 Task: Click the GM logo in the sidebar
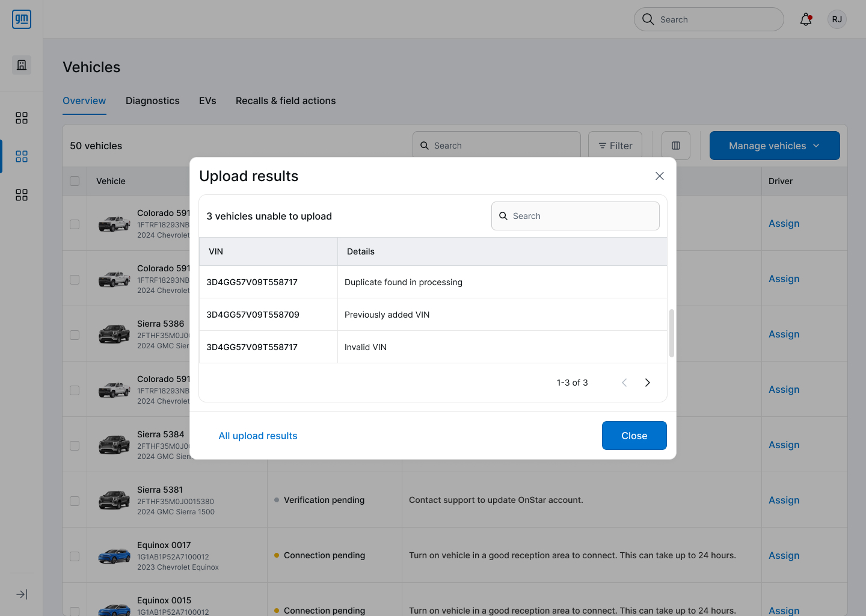click(x=22, y=19)
